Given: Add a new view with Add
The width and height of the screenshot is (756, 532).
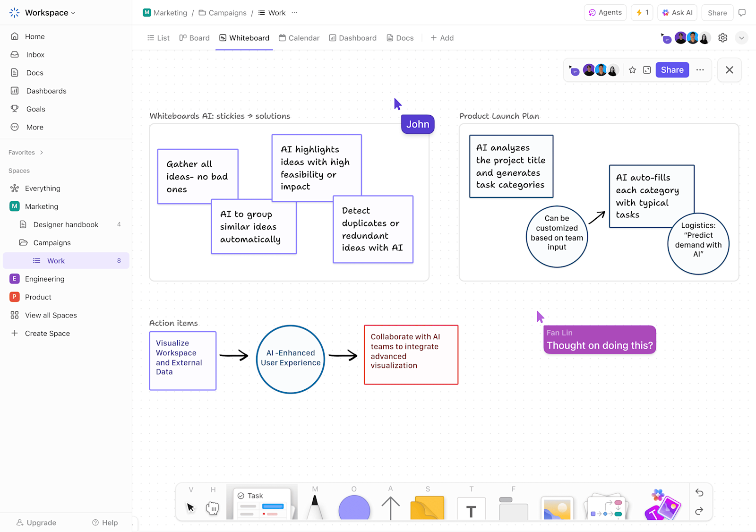Looking at the screenshot, I should click(x=442, y=38).
